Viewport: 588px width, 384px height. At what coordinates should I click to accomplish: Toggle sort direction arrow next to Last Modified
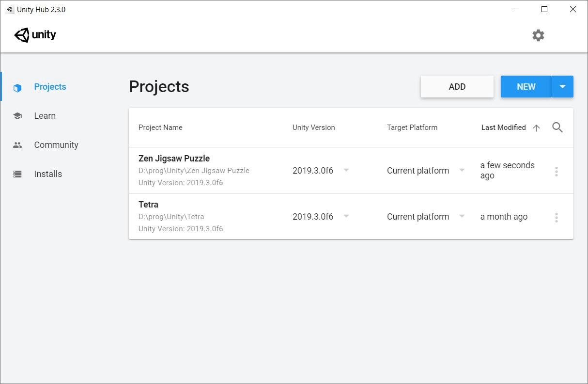536,128
